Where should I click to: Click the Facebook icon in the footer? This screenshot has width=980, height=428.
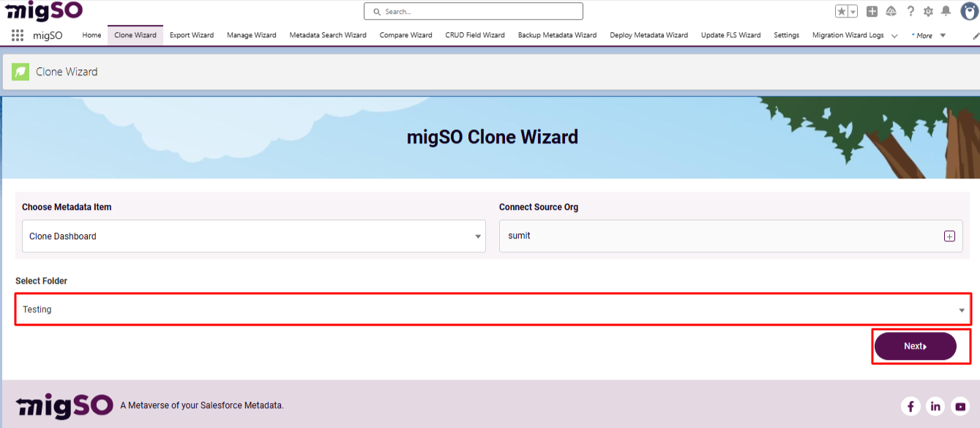coord(910,406)
